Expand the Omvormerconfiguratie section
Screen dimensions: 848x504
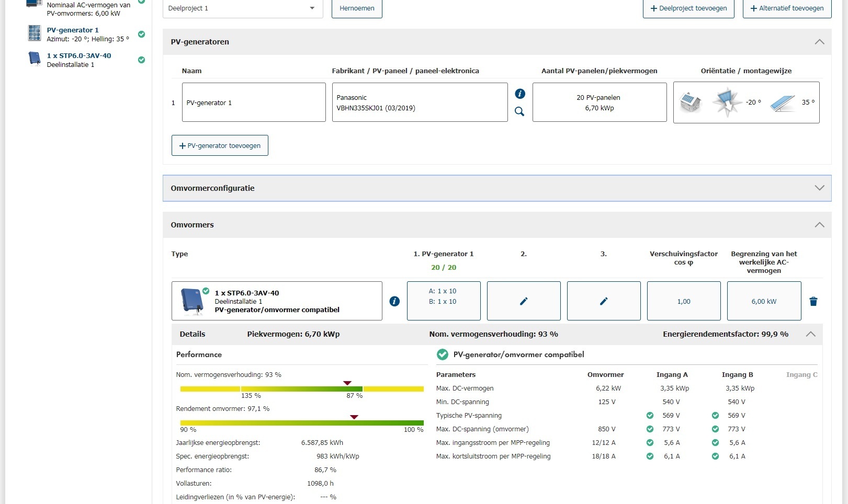click(819, 188)
